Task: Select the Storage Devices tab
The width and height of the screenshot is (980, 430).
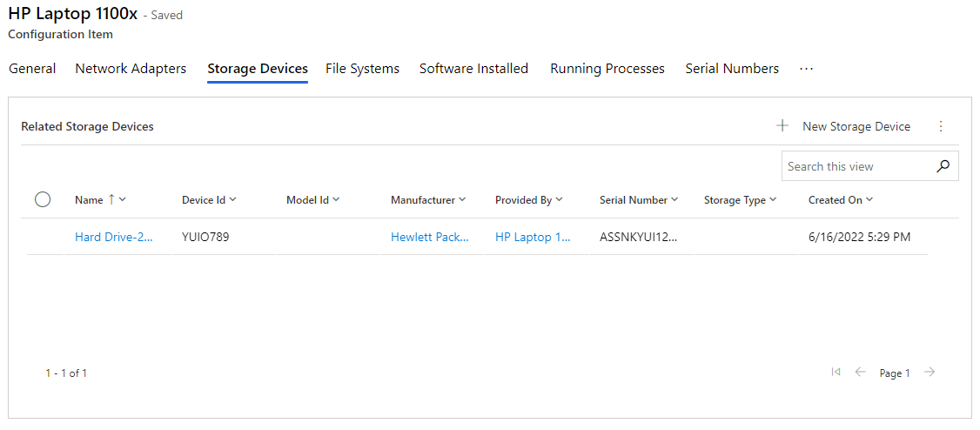Action: 258,69
